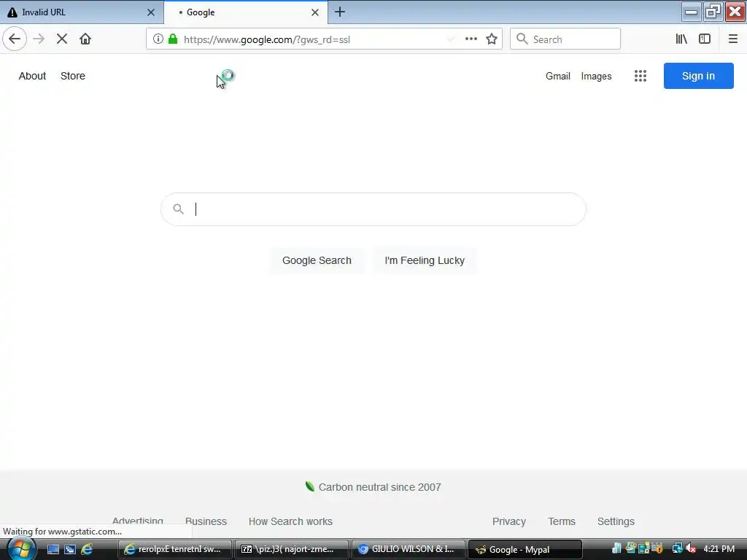Click the Sign in button
747x560 pixels.
point(698,76)
